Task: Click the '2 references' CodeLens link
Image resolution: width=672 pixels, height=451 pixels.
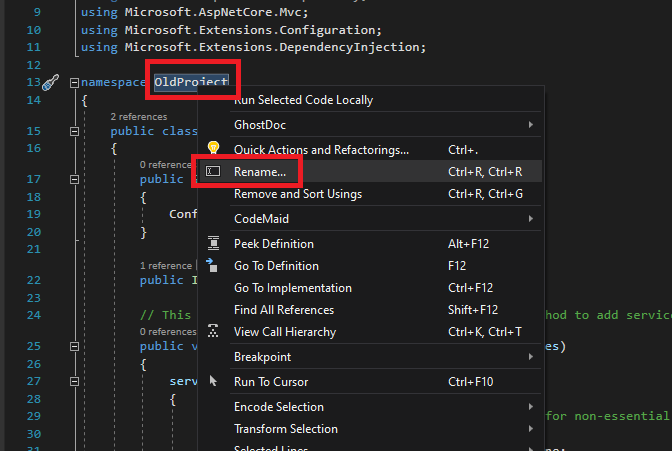Action: [138, 116]
